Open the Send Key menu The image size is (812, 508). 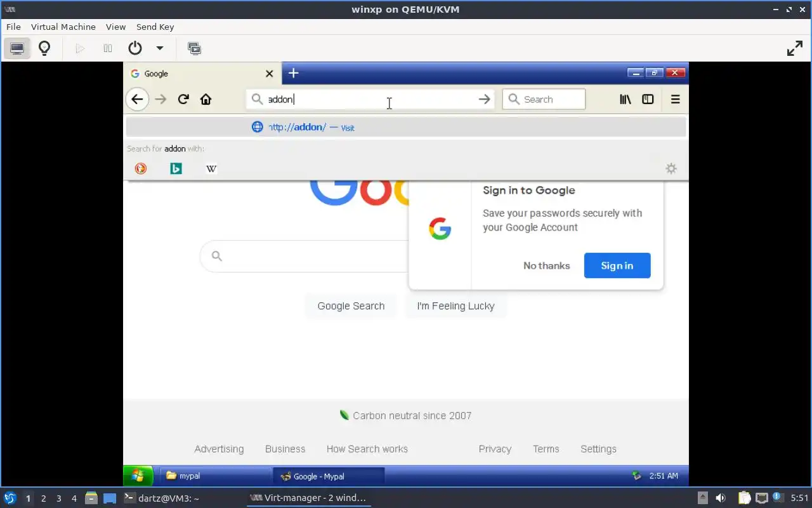point(155,27)
